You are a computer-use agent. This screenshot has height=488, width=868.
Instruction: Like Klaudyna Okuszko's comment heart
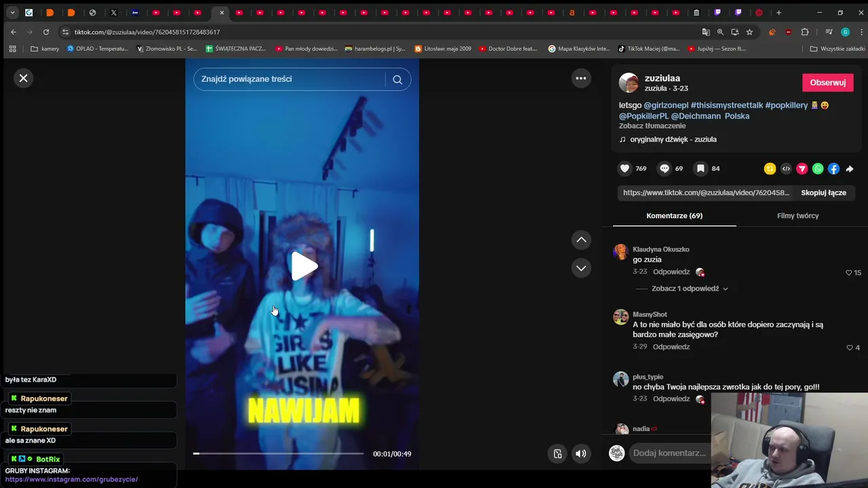point(848,273)
